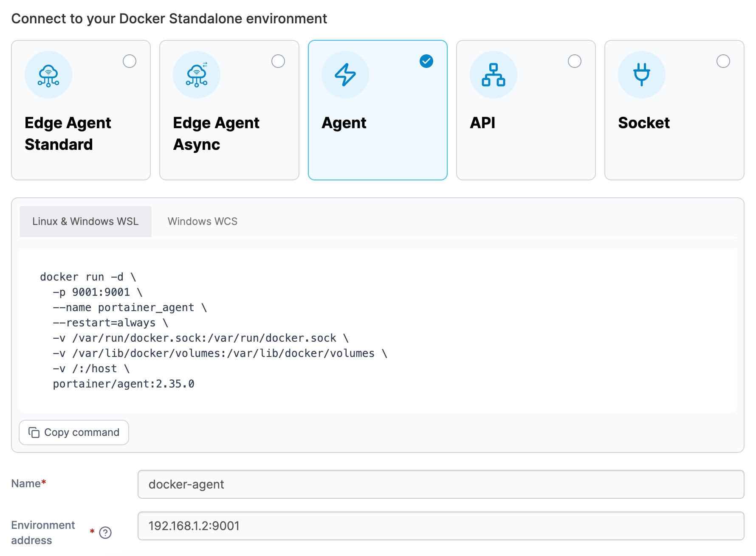Click the Edge Agent Async cloud icon

click(197, 75)
